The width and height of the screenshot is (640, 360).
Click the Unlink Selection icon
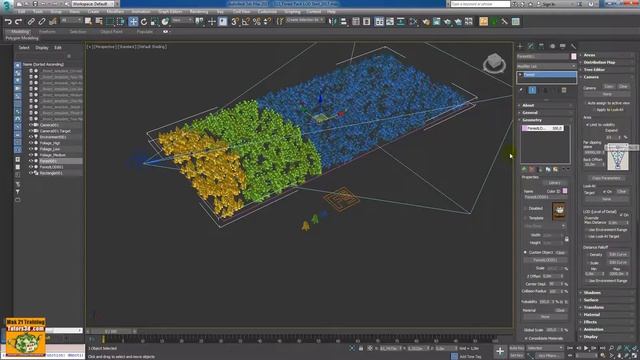coord(42,22)
